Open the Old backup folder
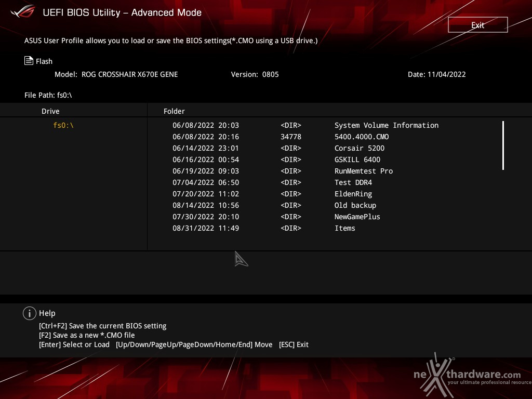 [x=355, y=205]
